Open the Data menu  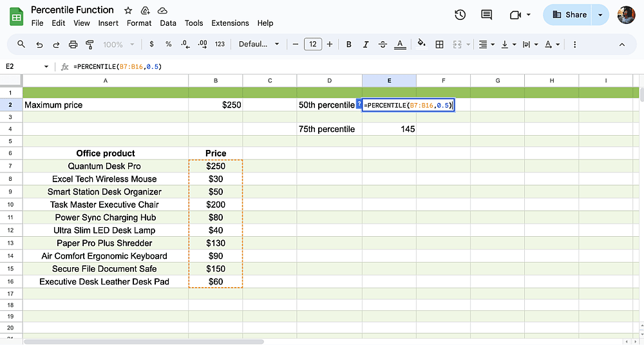click(x=168, y=23)
